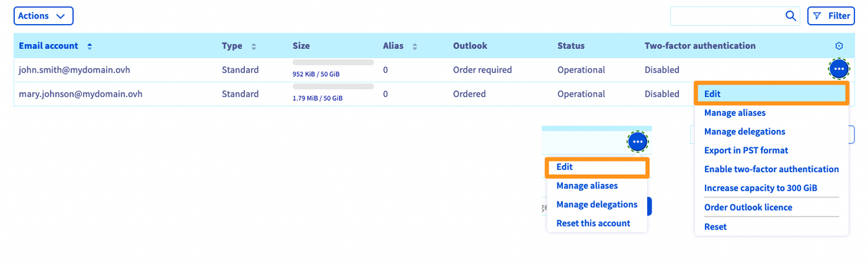Expand the Actions dropdown
868x268 pixels.
point(43,16)
